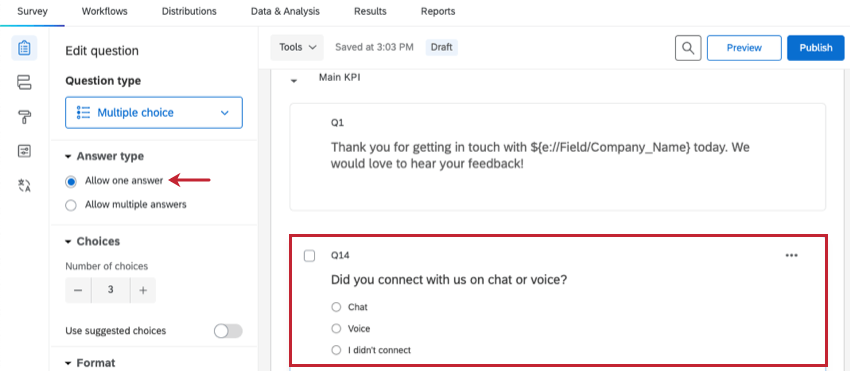Select Allow multiple answers radio button
Viewport: 850px width, 371px height.
point(70,205)
